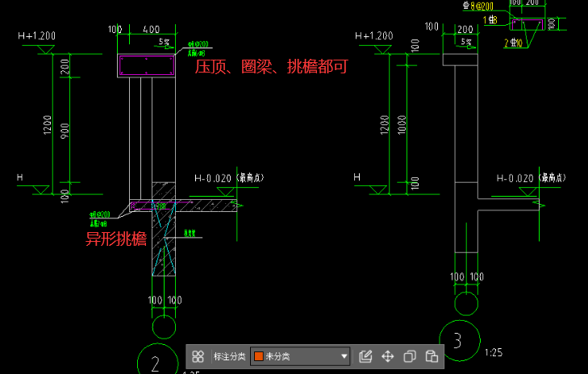Click the 400 width dimension text
Screen dimensions: 588x374
click(x=151, y=29)
